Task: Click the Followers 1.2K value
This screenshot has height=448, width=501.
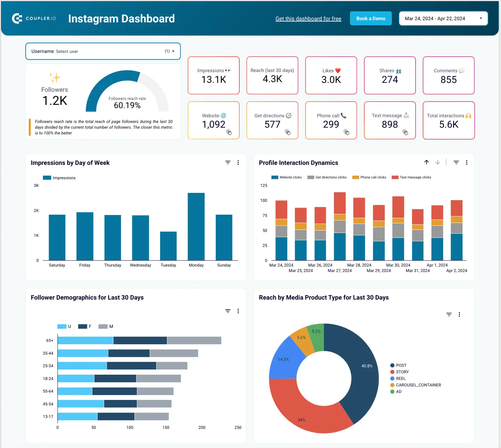Action: (55, 101)
